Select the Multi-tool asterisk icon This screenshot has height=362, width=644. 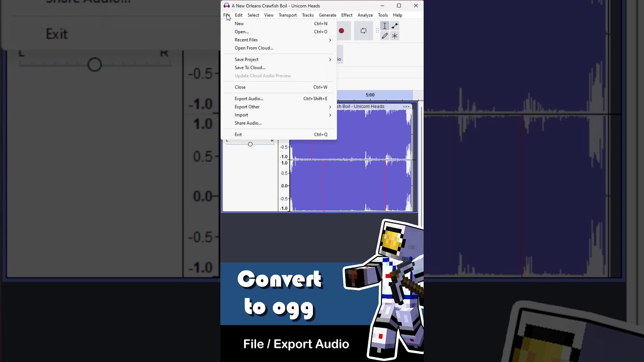[394, 36]
